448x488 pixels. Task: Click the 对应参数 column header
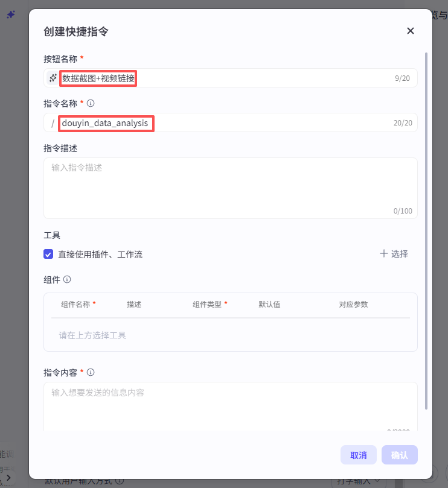[x=353, y=305]
